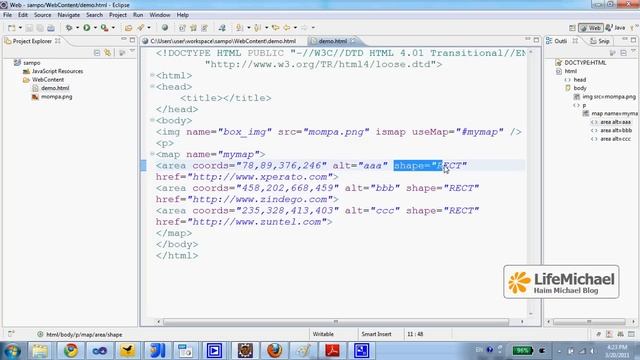Toggle Link with Editor in Project Explorer
This screenshot has height=360, width=640.
[x=107, y=53]
